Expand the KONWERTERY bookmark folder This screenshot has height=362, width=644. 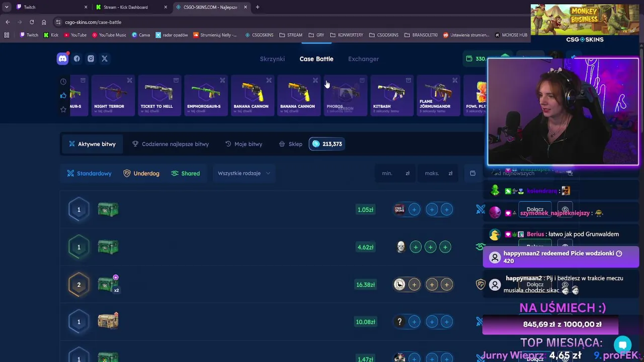(347, 35)
